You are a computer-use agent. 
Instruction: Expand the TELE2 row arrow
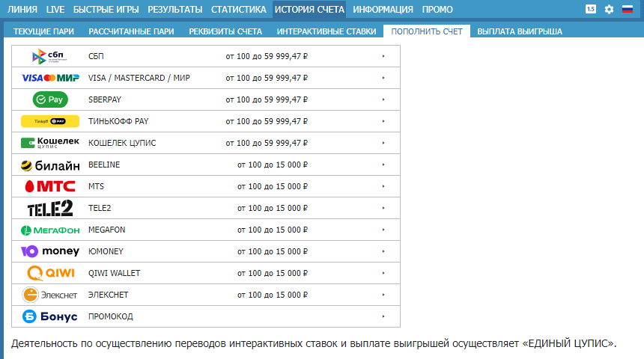tap(383, 209)
